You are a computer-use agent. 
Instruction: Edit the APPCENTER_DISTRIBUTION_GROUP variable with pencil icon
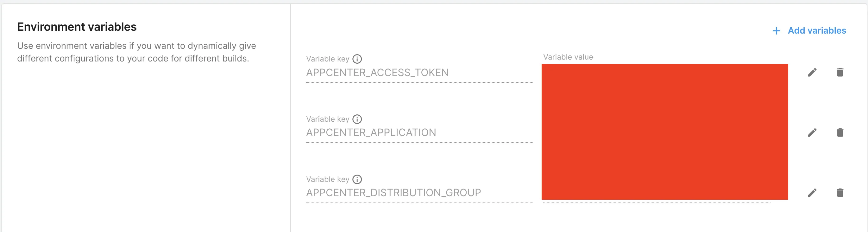(x=812, y=193)
